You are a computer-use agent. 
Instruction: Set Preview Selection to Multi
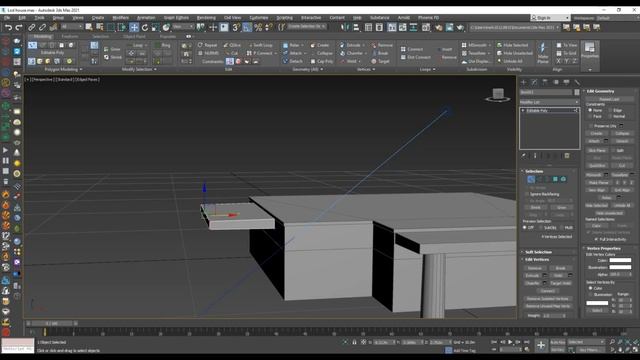point(562,228)
